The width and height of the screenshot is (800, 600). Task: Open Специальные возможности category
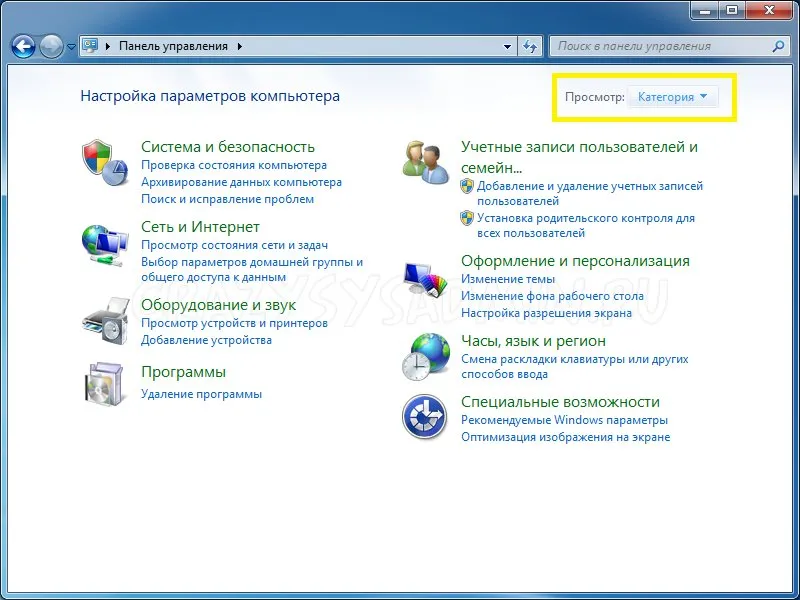(x=560, y=402)
